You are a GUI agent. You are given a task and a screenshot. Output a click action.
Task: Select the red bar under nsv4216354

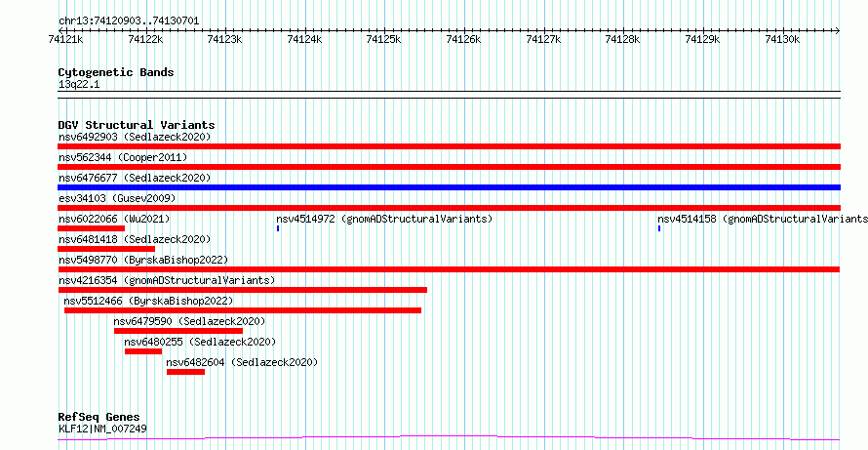click(x=243, y=290)
